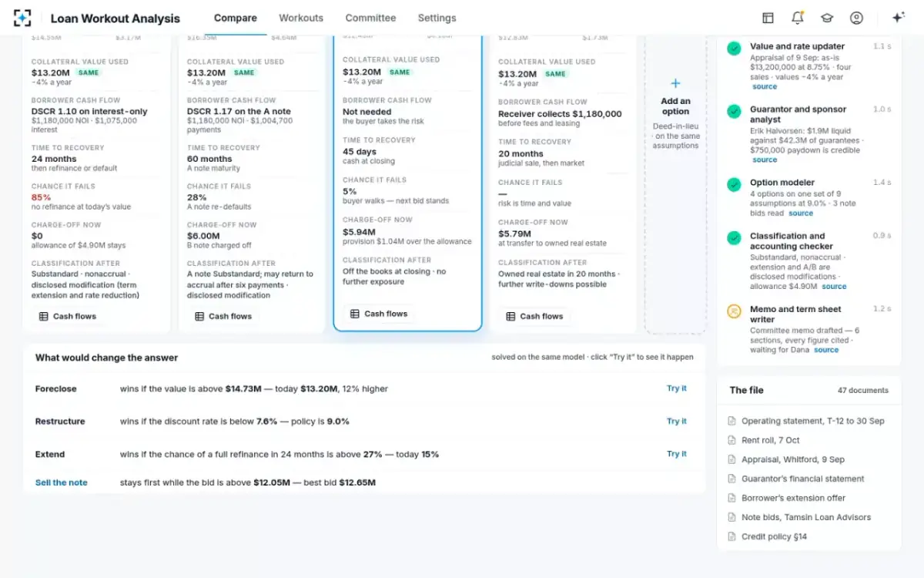The height and width of the screenshot is (578, 924).
Task: Click green check beside Value and rate updater
Action: [x=735, y=48]
